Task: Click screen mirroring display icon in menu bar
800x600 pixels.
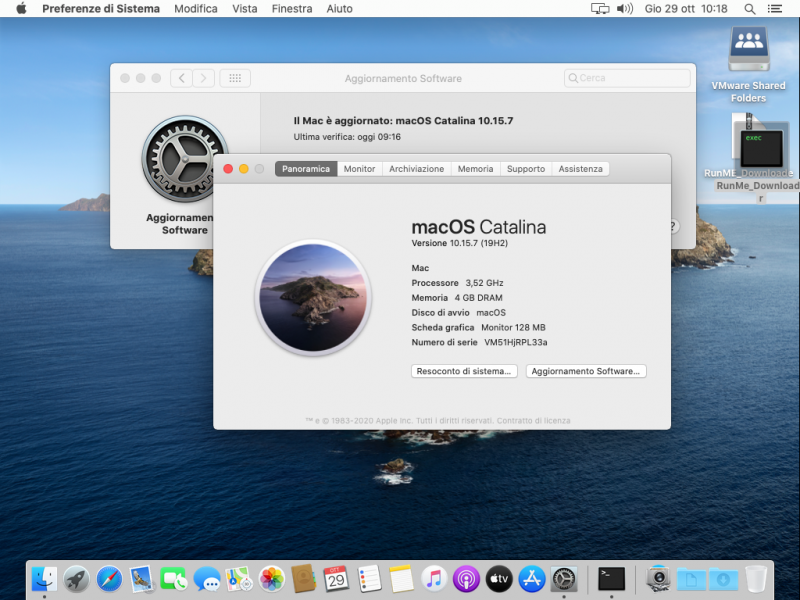Action: click(x=600, y=9)
